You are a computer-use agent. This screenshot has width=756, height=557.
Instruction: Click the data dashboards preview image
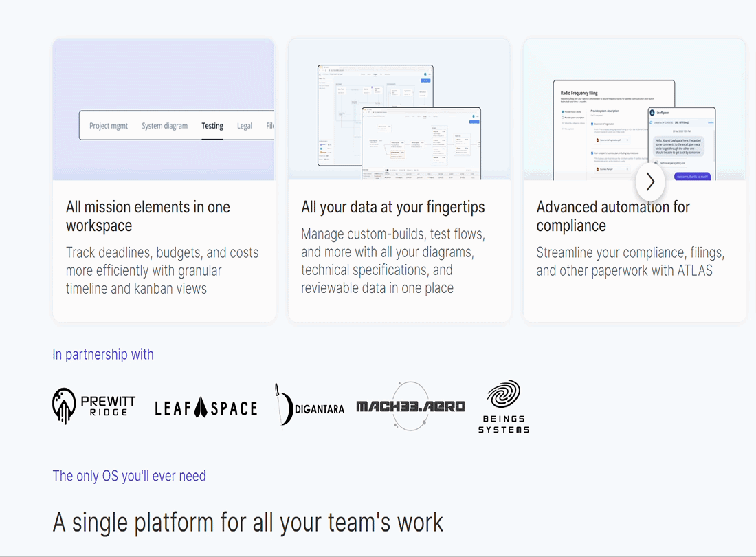point(399,109)
